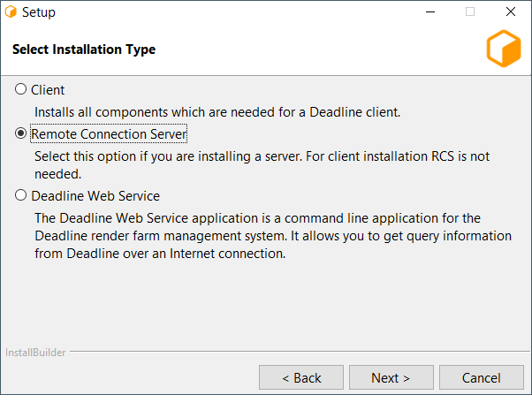The image size is (532, 395).
Task: Click the orange Deadline cube logo
Action: [504, 49]
